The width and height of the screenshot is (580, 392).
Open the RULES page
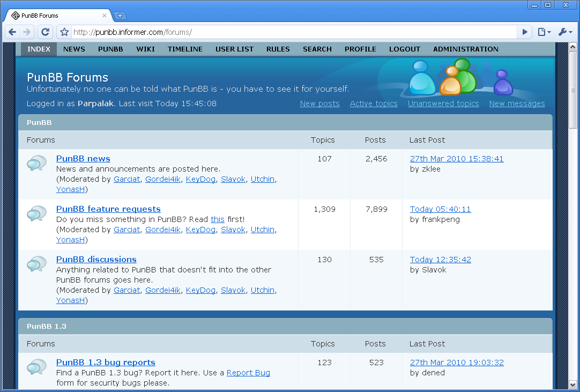(x=278, y=49)
